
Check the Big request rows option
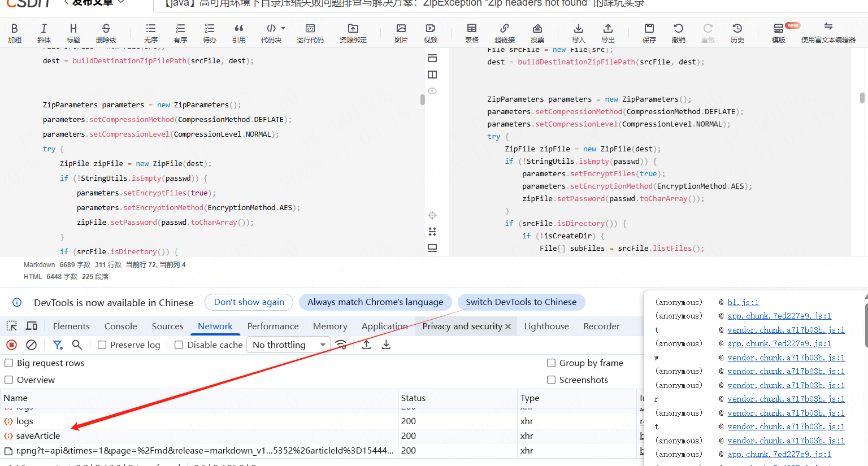(x=9, y=363)
